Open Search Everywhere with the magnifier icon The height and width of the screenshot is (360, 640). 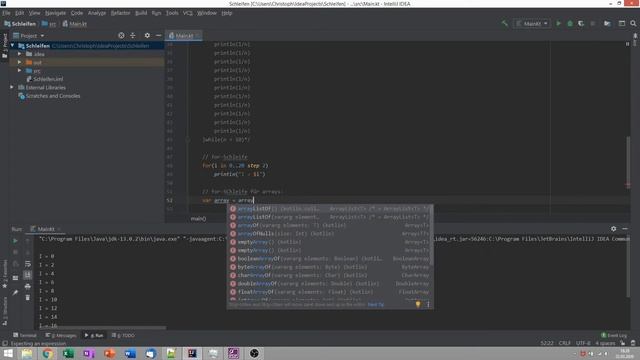tap(633, 24)
